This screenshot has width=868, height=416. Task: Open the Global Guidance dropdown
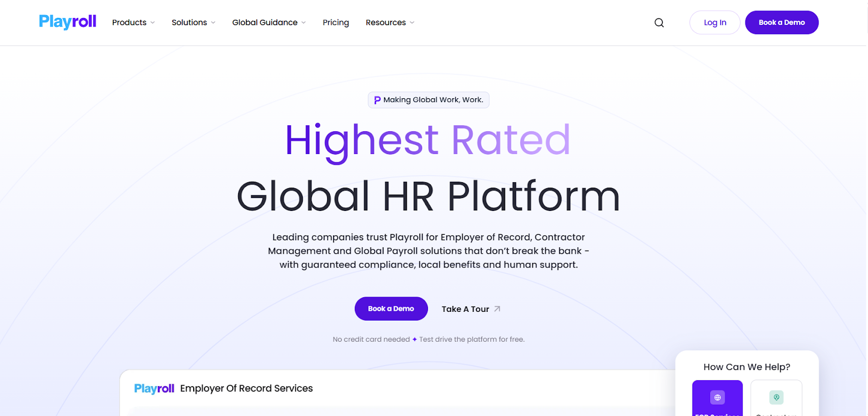(269, 22)
